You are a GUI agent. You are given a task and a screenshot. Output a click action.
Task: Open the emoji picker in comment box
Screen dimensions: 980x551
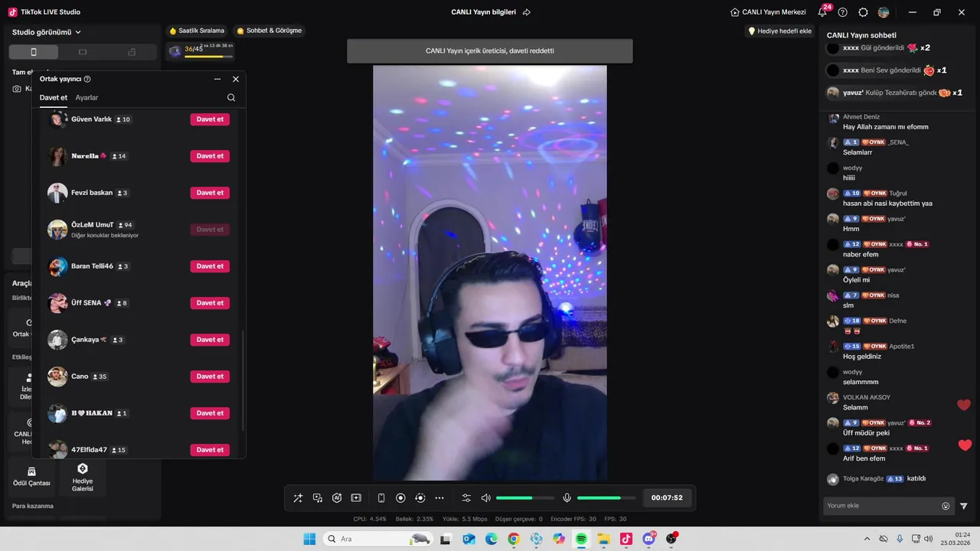pos(946,506)
